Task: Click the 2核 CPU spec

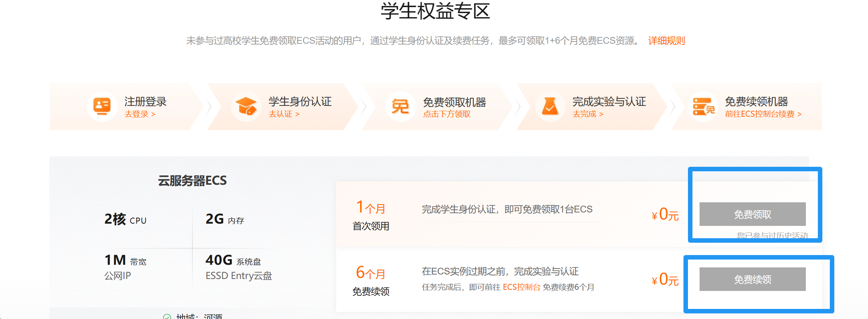Action: 125,219
